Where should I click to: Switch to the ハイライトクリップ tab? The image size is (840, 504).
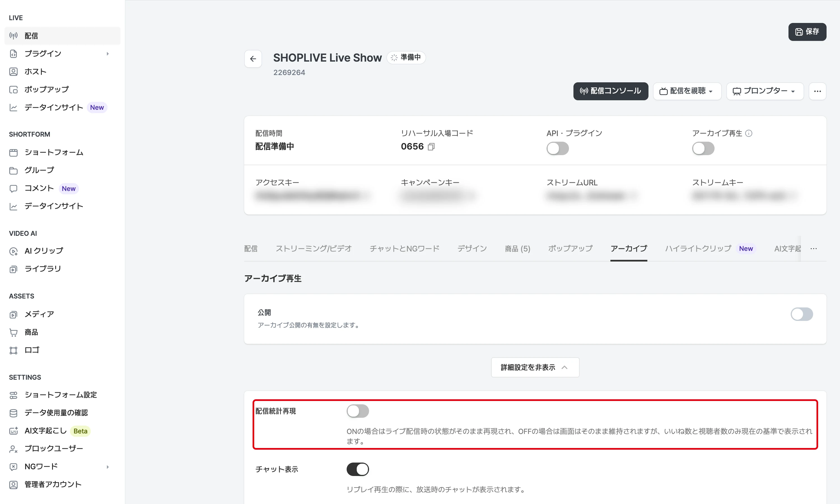tap(710, 249)
